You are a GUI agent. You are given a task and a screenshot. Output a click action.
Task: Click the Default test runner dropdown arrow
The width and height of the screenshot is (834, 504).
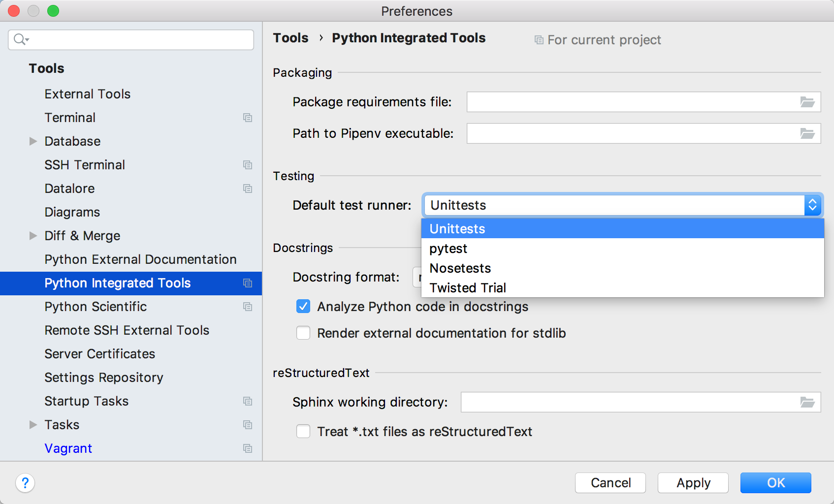point(812,205)
